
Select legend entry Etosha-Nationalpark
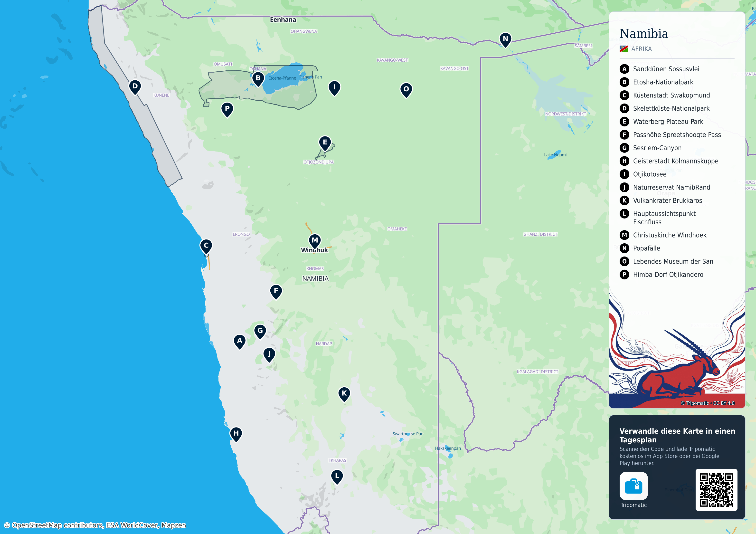[x=663, y=82]
